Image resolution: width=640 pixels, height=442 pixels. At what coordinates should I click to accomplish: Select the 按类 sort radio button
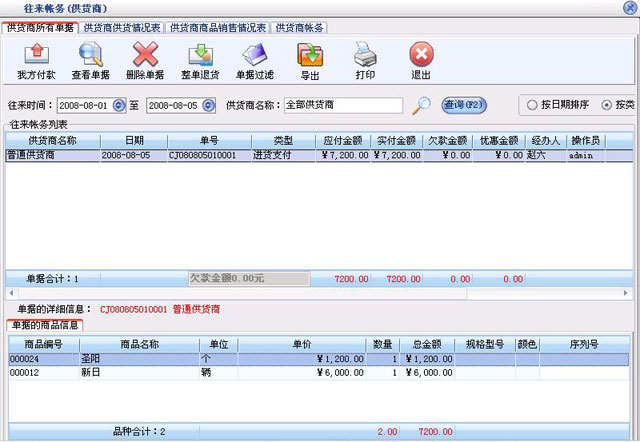tap(607, 105)
